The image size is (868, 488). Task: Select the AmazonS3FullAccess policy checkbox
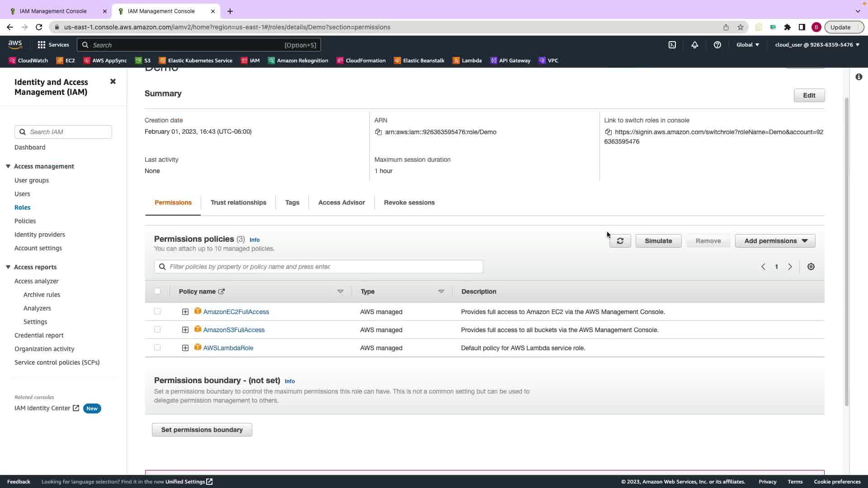(157, 329)
